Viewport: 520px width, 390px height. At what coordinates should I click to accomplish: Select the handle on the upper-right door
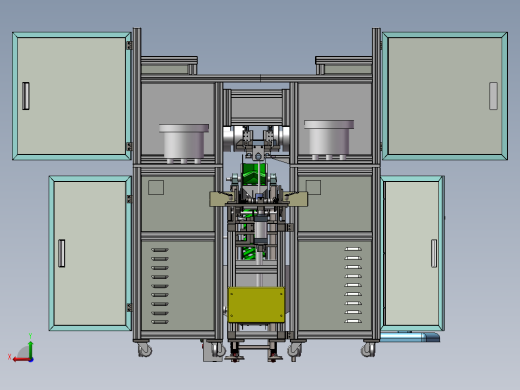[493, 96]
